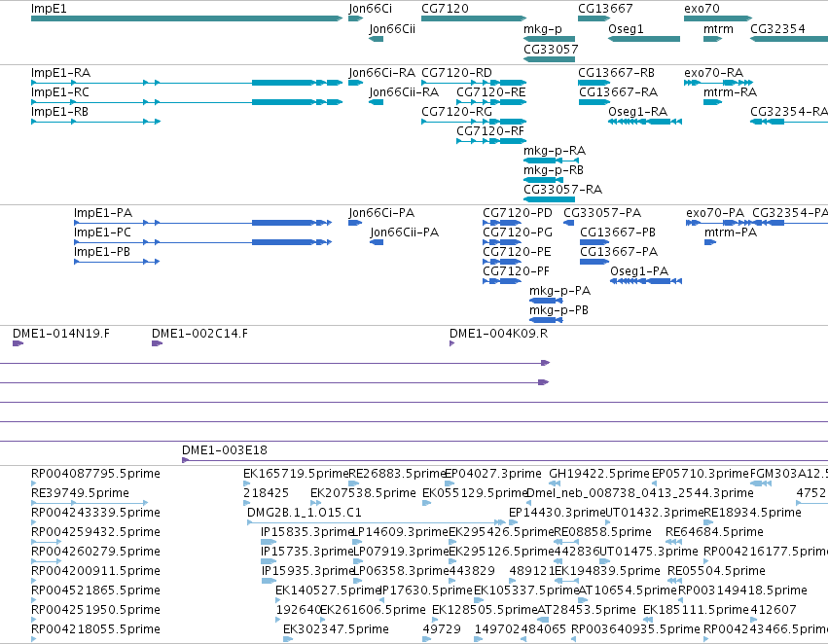This screenshot has width=828, height=644.
Task: Select protein ImpE1-PC
Action: click(x=202, y=242)
